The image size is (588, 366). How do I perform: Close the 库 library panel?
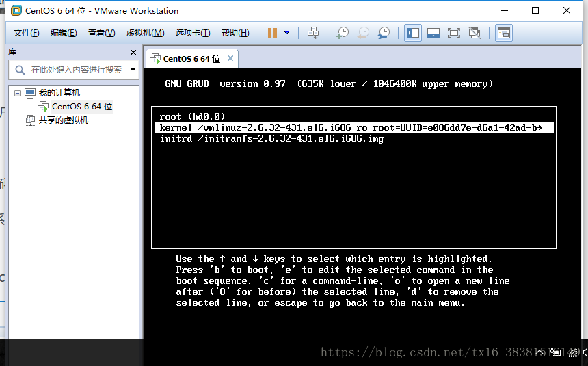tap(133, 52)
